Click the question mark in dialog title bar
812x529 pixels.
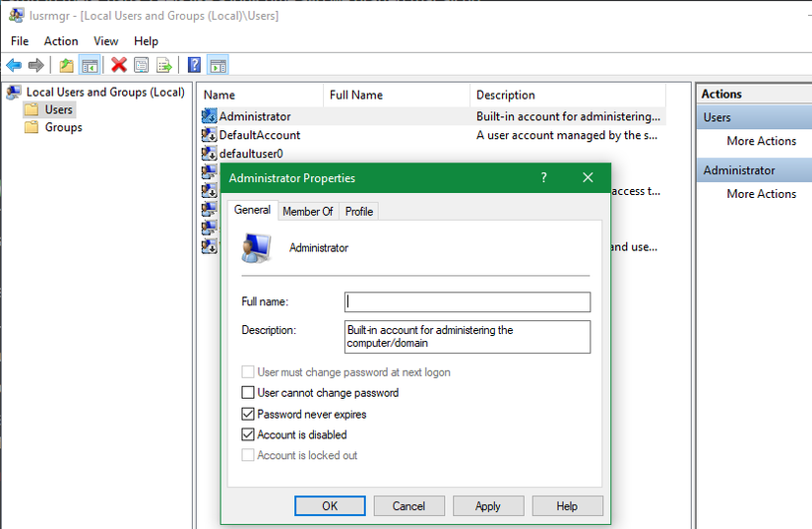pyautogui.click(x=543, y=177)
